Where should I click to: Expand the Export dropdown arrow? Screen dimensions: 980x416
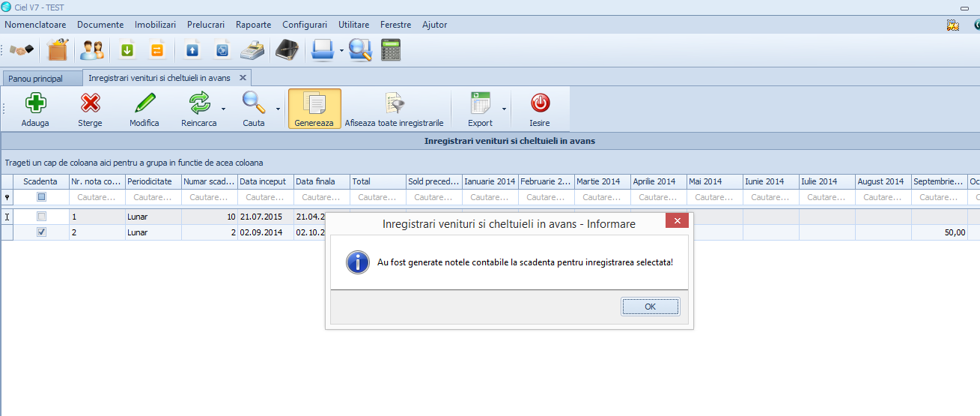[x=503, y=109]
